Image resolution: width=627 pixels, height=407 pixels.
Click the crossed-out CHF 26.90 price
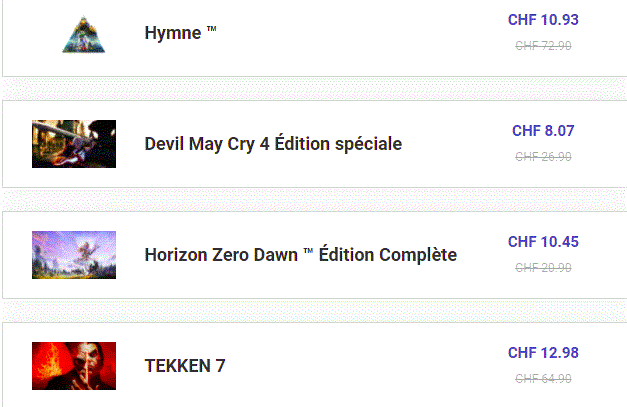(543, 156)
